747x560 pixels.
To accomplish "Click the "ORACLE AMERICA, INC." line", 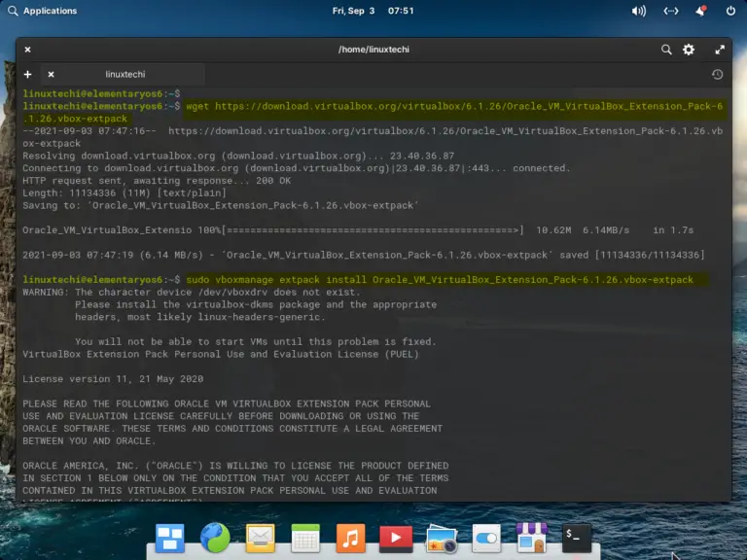I will coord(235,466).
